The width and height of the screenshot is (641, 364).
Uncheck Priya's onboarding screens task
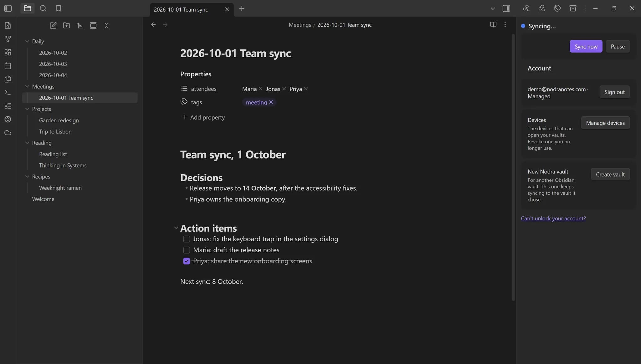187,261
